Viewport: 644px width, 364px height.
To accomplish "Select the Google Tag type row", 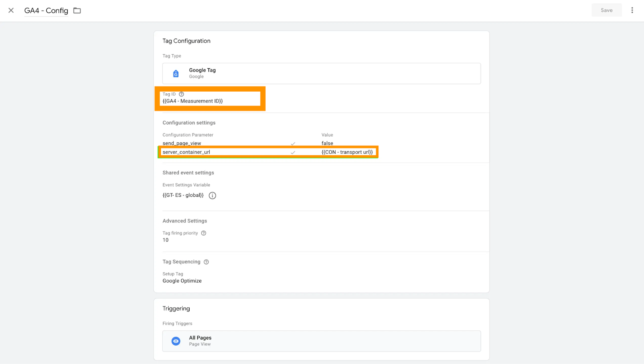I will point(321,73).
